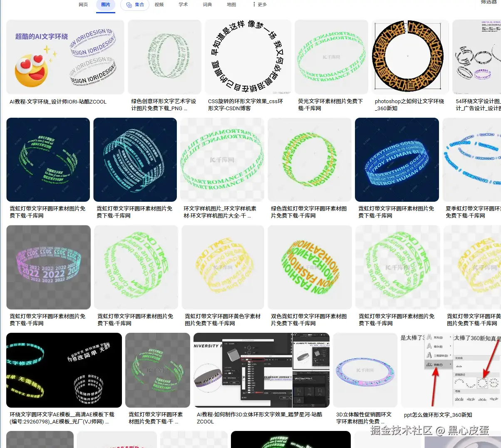Open link photoshop之如何让文字环绕_360新知
The width and height of the screenshot is (501, 448).
tap(409, 105)
